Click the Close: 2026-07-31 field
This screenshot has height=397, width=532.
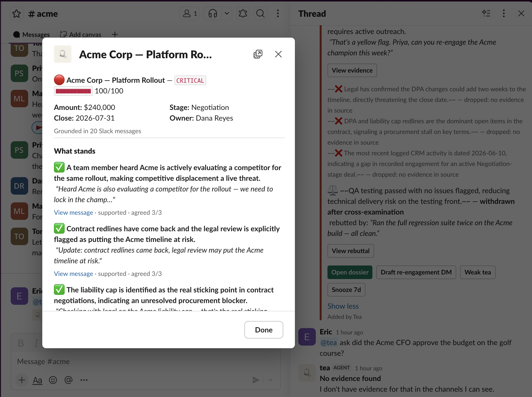(84, 118)
